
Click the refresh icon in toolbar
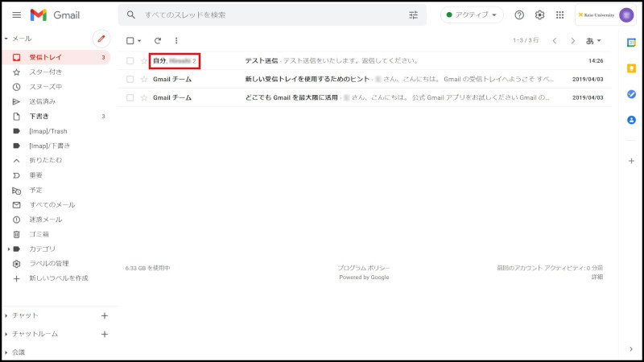(x=158, y=40)
